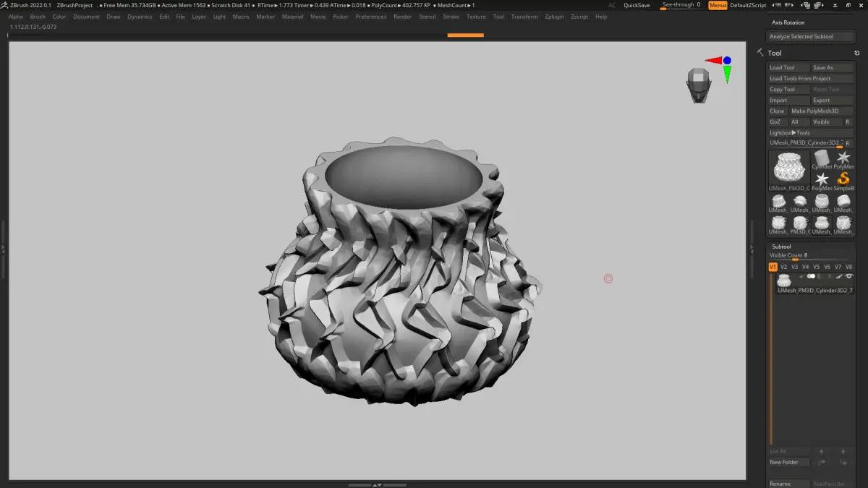The height and width of the screenshot is (488, 868).
Task: Select visibility set V1
Action: click(773, 267)
